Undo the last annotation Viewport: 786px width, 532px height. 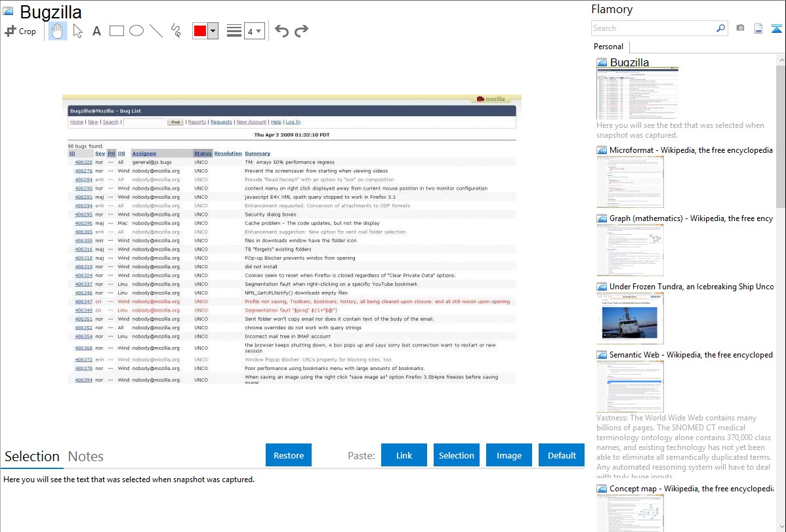pos(281,31)
